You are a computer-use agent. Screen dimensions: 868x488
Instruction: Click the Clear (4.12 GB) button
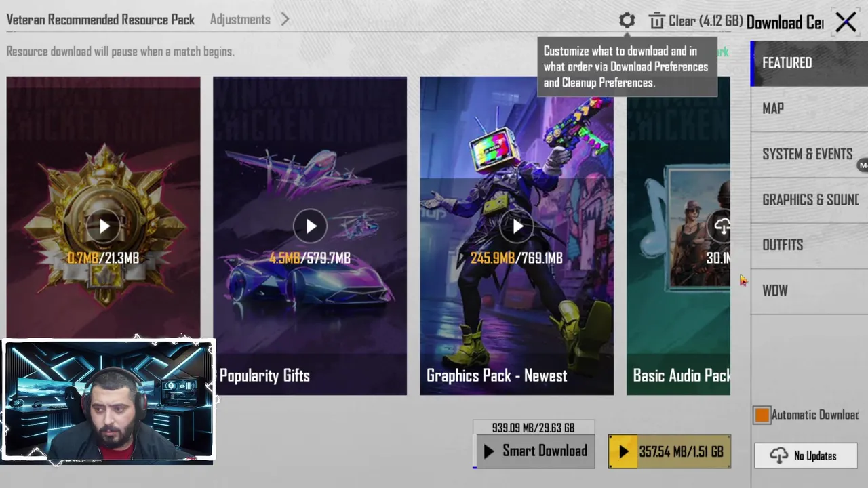[x=696, y=21]
